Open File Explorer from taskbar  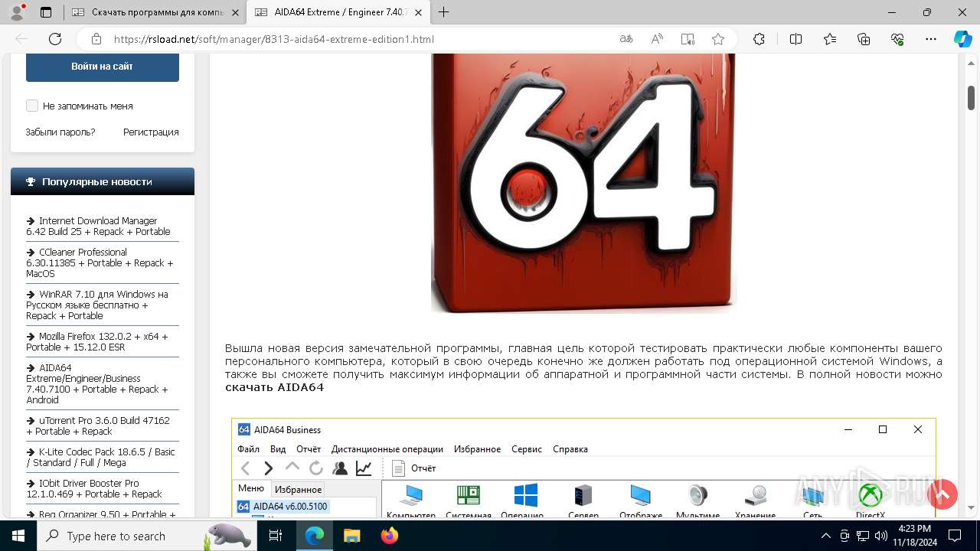351,536
